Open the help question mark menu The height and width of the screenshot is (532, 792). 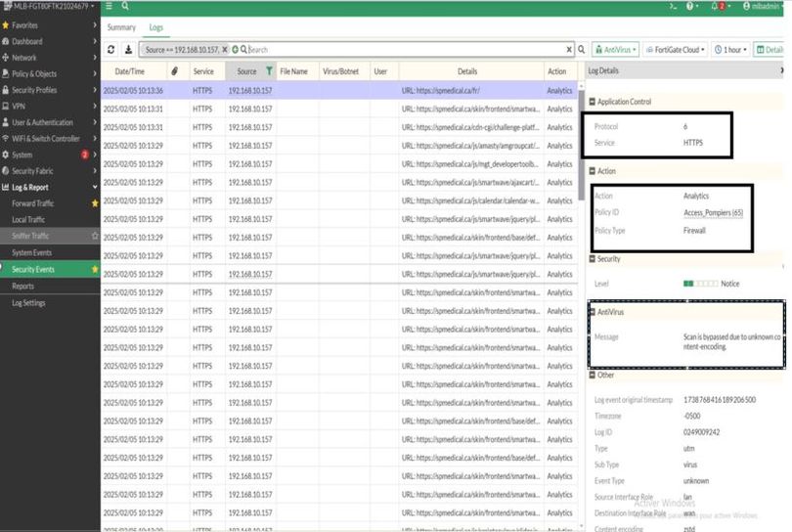pos(691,6)
